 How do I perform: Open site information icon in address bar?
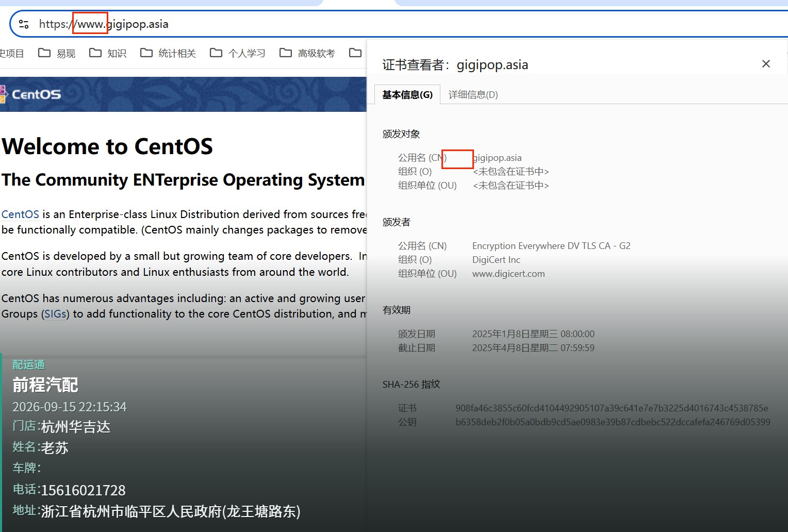point(24,24)
